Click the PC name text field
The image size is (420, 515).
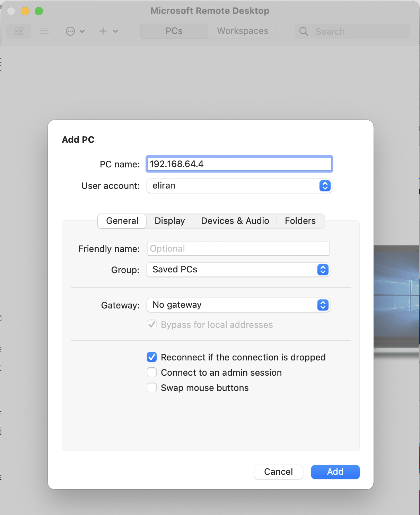click(x=239, y=164)
